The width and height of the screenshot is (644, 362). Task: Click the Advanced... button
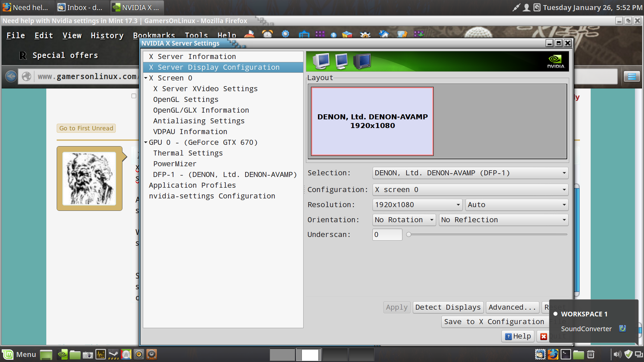tap(512, 307)
